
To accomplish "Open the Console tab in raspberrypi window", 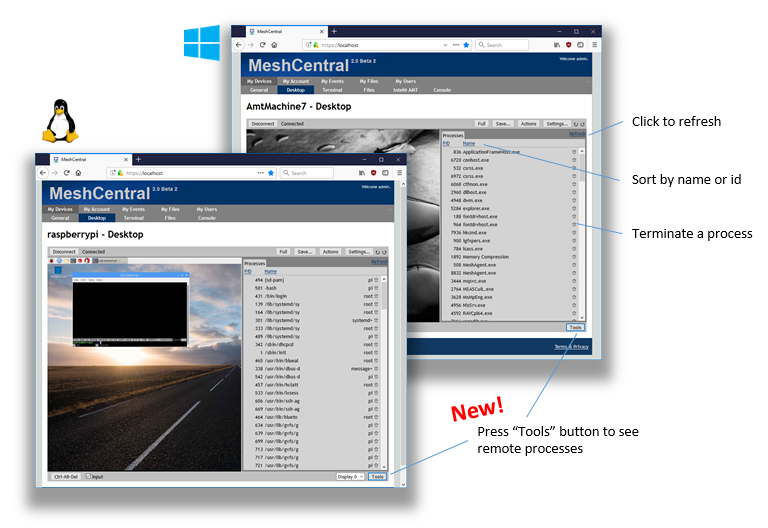I will 207,218.
